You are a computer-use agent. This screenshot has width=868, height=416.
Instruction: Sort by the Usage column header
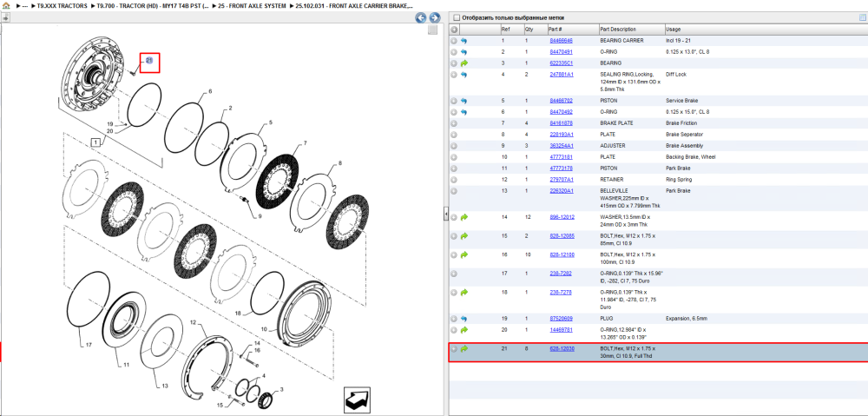[766, 30]
